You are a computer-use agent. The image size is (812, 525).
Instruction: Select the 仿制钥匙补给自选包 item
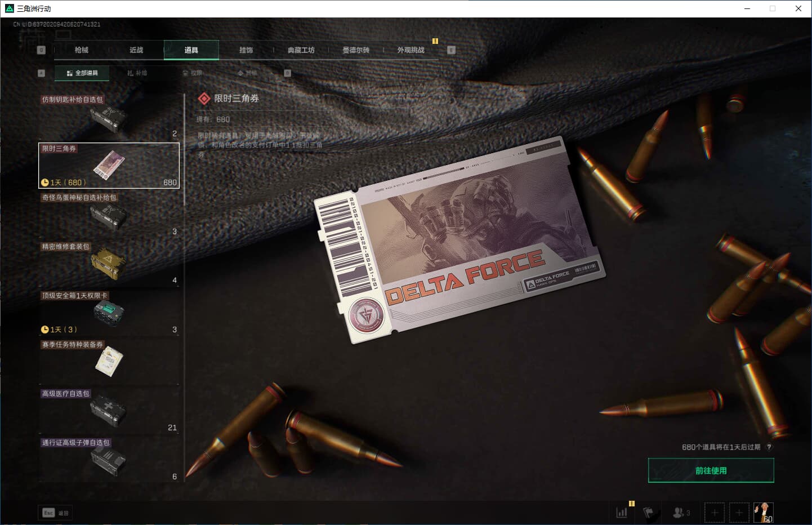tap(109, 117)
